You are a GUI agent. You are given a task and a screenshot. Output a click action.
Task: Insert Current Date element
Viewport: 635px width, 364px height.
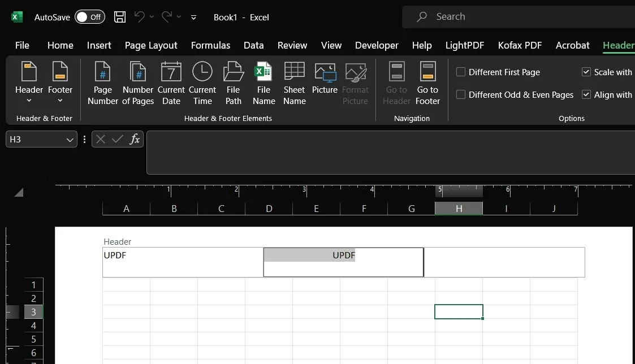tap(171, 84)
